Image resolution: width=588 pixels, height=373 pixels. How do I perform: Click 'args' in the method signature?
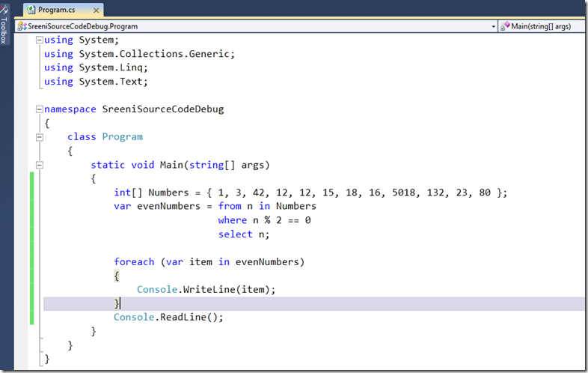coord(252,166)
